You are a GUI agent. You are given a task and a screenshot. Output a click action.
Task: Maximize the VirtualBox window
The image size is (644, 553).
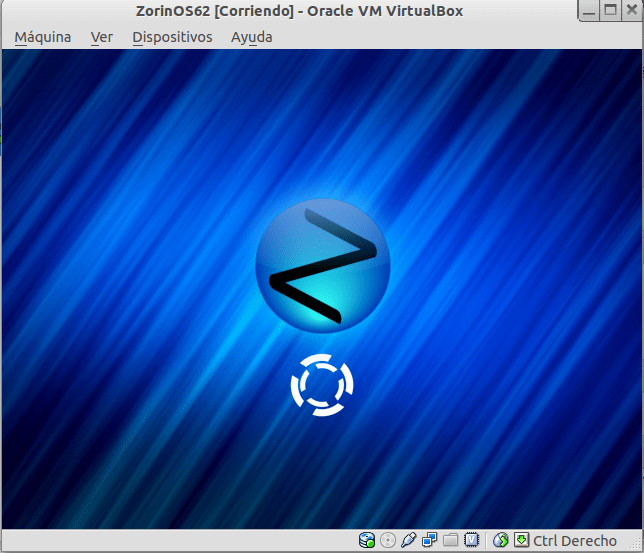[x=611, y=11]
